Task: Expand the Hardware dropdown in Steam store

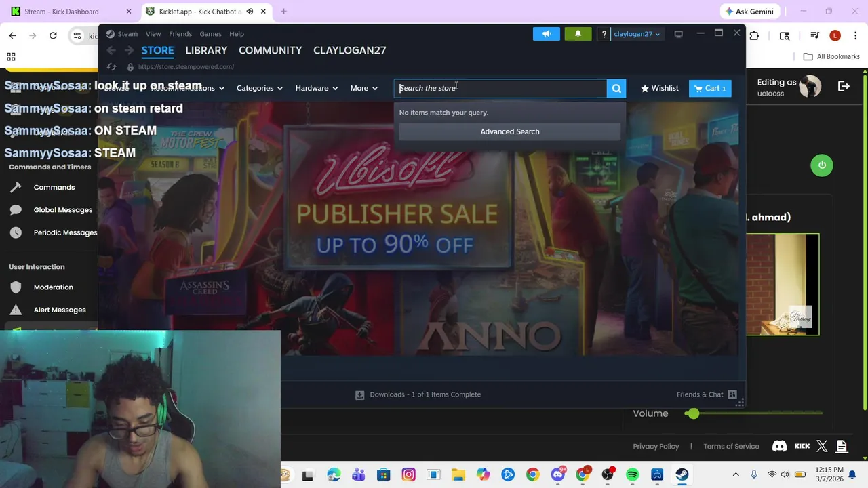Action: point(316,88)
